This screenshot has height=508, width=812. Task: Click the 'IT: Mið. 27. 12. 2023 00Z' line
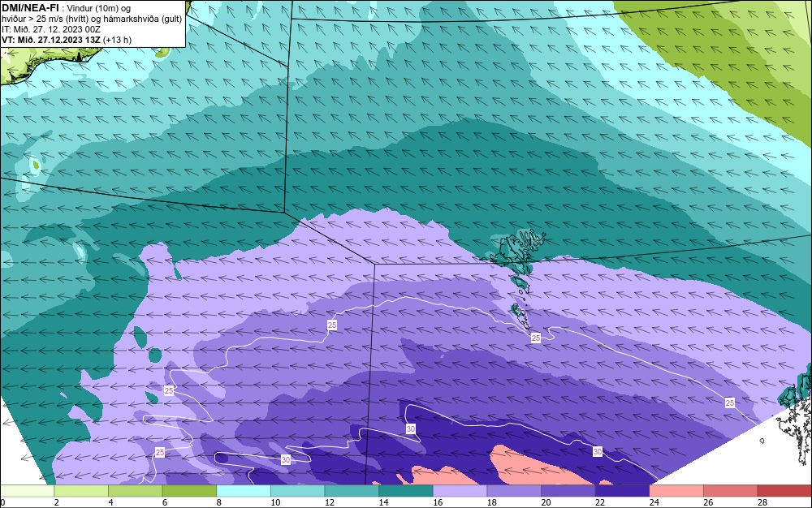pos(50,29)
